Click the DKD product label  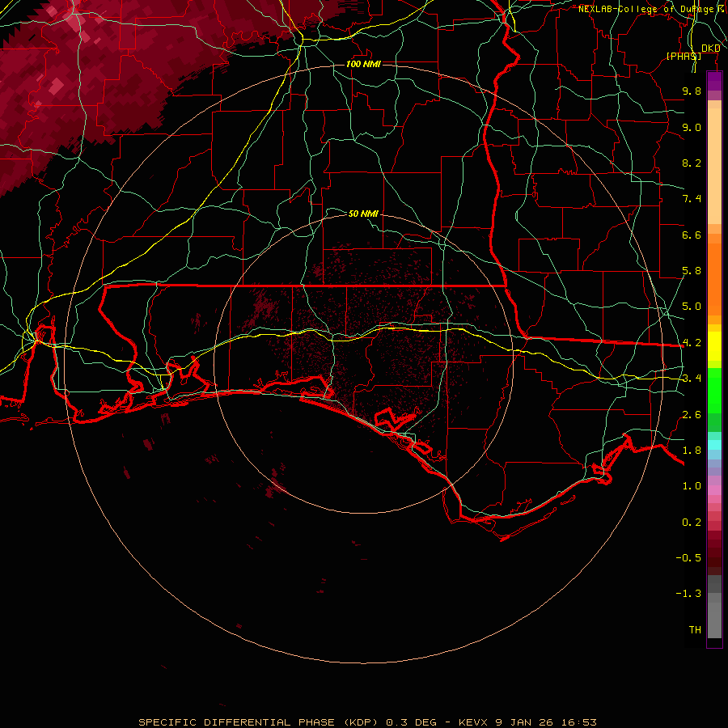(711, 49)
